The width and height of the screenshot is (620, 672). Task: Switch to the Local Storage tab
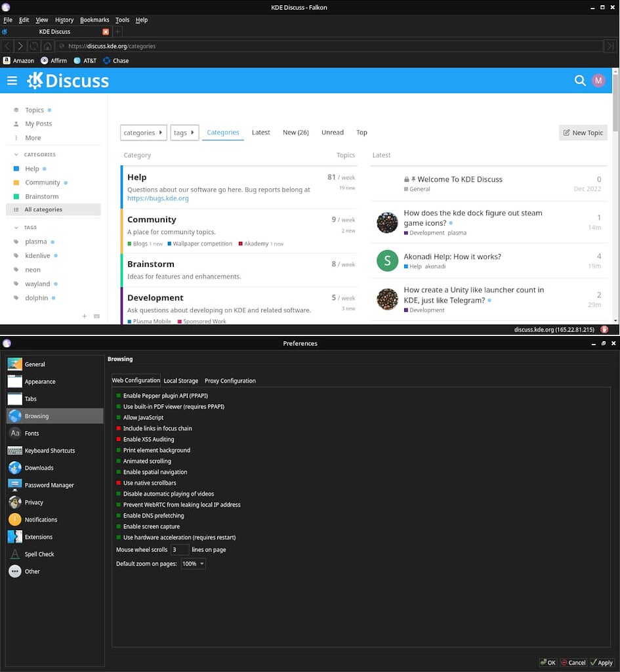181,381
